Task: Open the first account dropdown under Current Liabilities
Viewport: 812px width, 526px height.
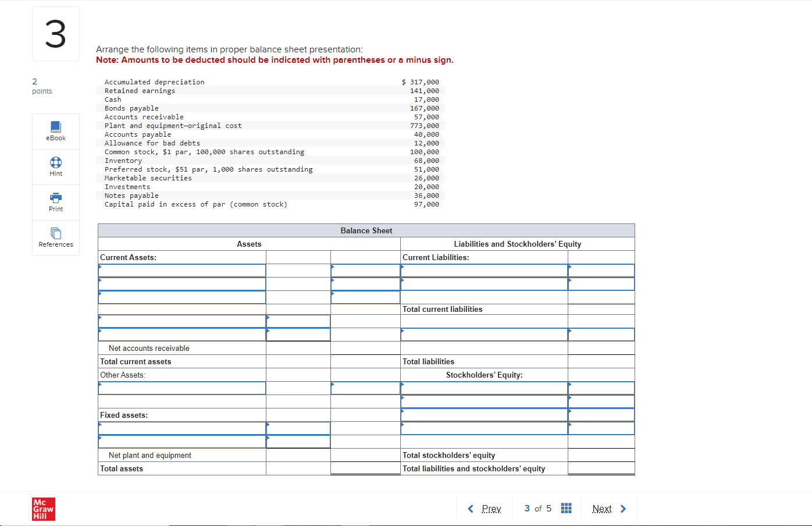Action: point(484,271)
